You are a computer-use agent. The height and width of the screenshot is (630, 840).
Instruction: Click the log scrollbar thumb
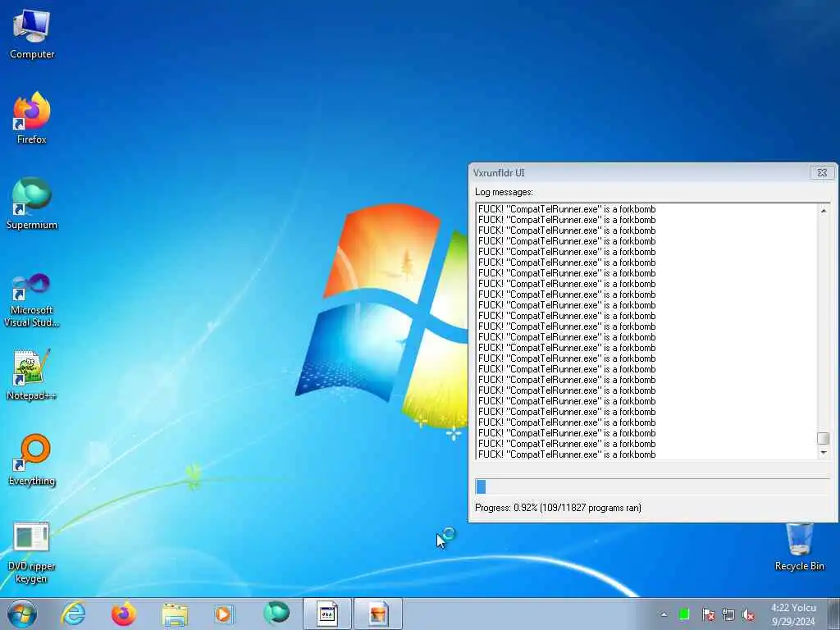(x=824, y=438)
